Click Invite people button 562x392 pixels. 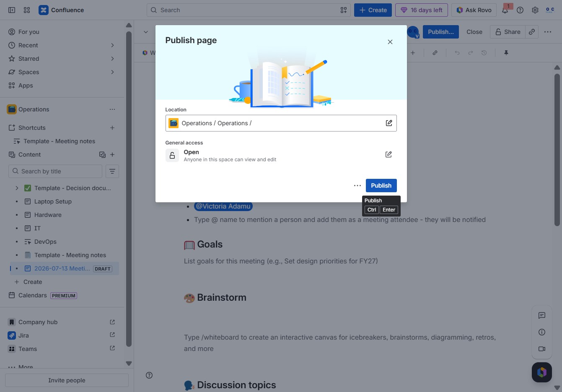67,380
